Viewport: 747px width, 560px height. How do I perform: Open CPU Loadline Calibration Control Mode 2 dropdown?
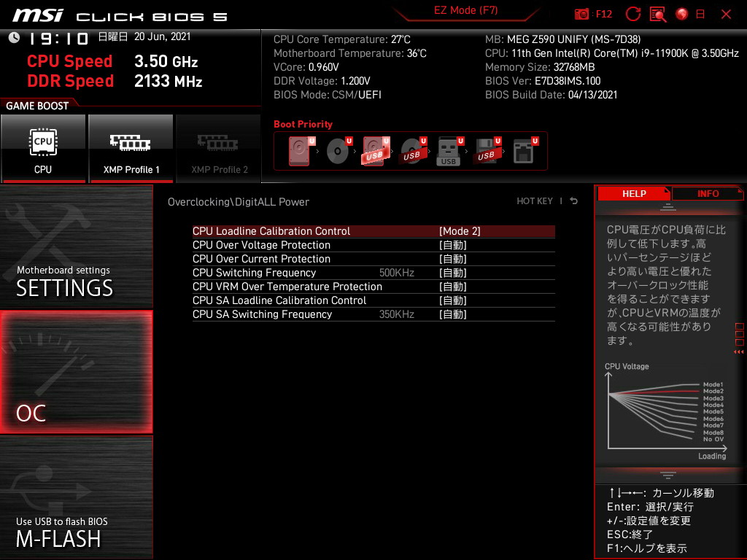[x=460, y=231]
